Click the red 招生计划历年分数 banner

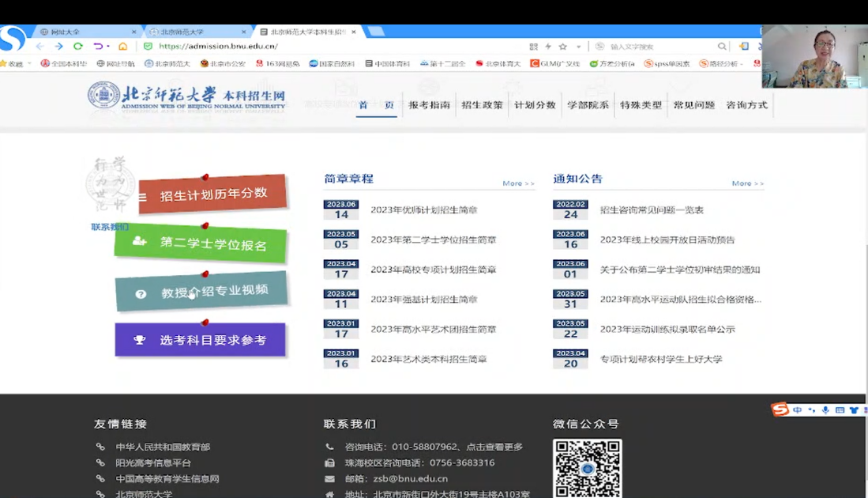pyautogui.click(x=212, y=194)
